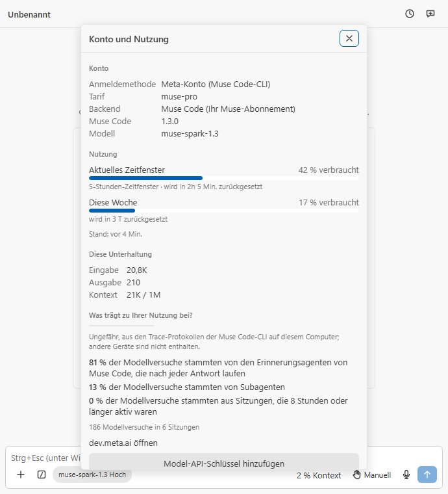Click Model-API-Schlüssel hinzufügen button

click(224, 462)
